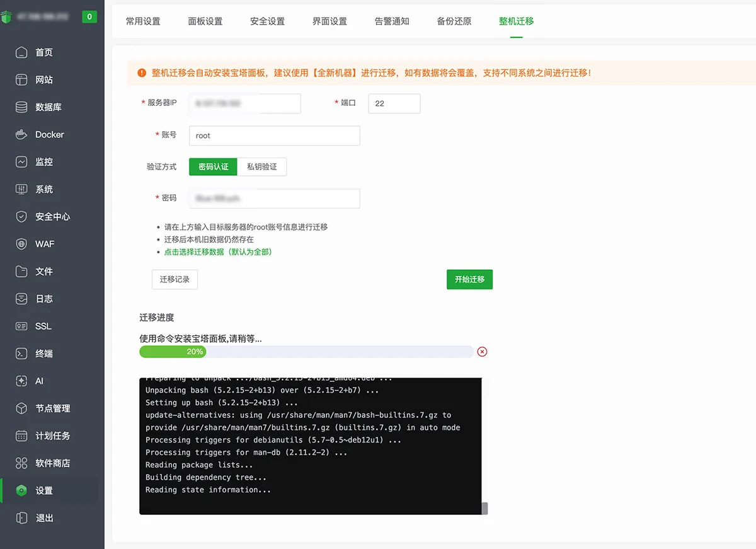Click log line 'Reading package lists...'
The image size is (756, 549).
(199, 465)
